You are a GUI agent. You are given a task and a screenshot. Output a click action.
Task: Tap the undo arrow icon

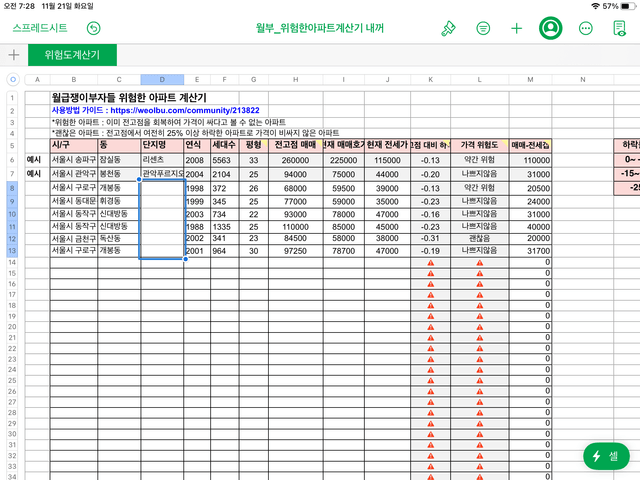[93, 28]
